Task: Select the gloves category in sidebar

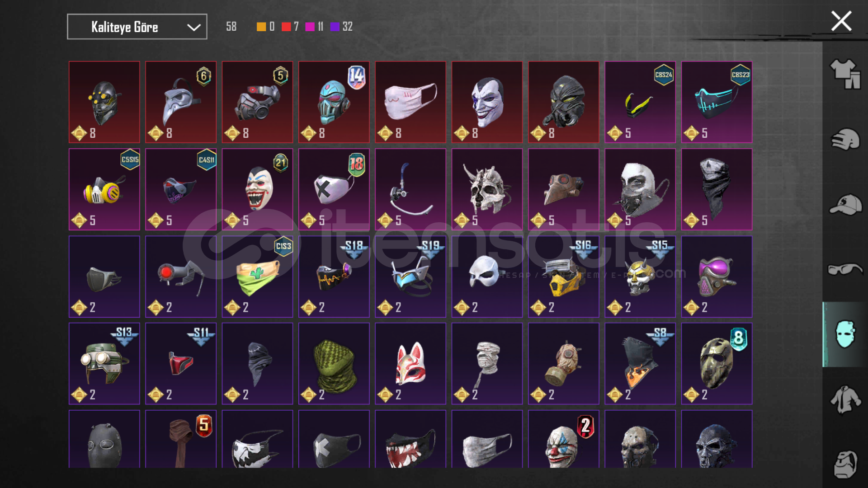Action: point(844,139)
